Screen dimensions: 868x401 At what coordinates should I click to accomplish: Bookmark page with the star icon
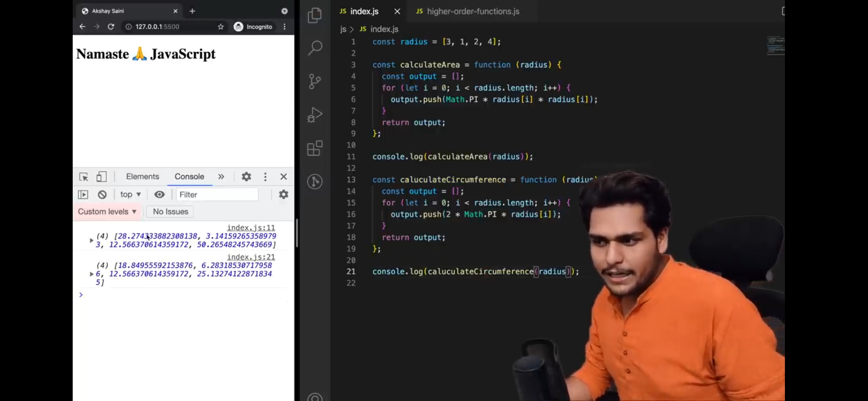tap(221, 27)
